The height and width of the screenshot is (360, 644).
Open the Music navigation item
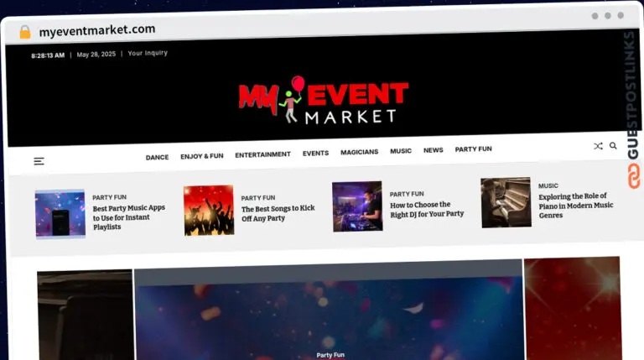click(x=401, y=151)
